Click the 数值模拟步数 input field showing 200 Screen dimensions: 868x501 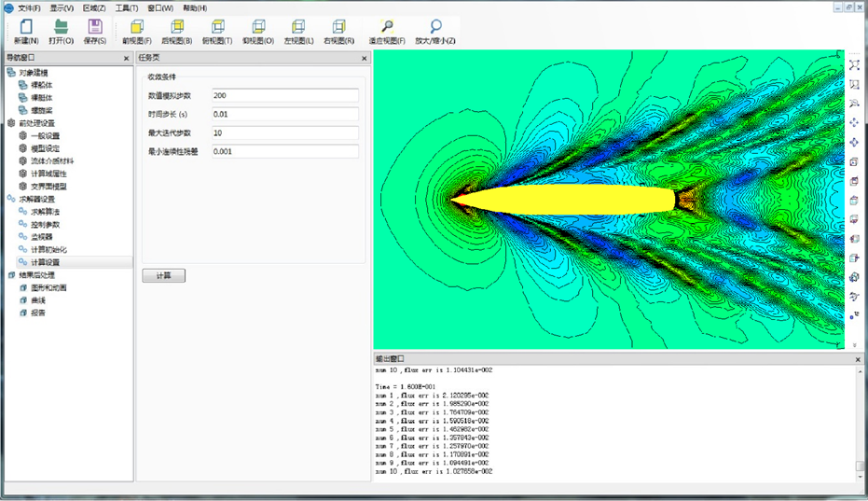(285, 95)
